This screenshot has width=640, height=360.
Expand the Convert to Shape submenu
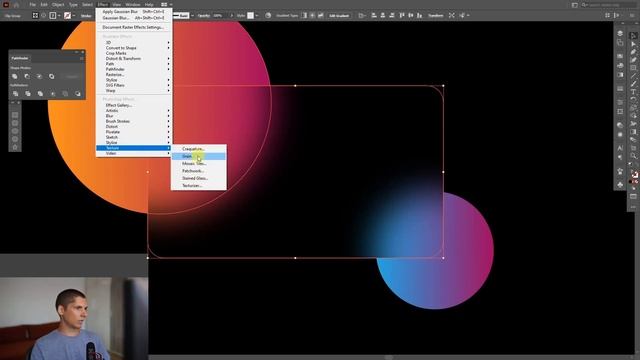[134, 48]
